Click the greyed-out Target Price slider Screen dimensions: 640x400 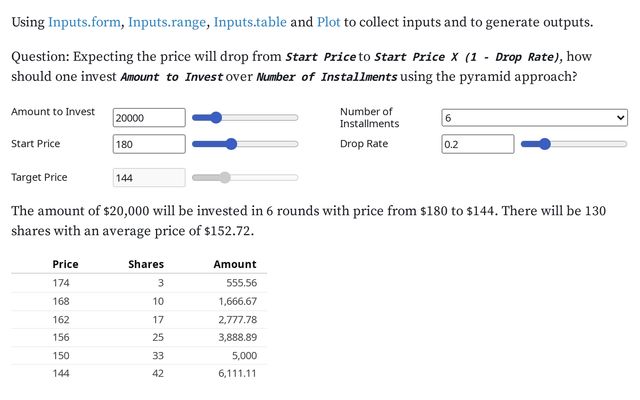(245, 178)
